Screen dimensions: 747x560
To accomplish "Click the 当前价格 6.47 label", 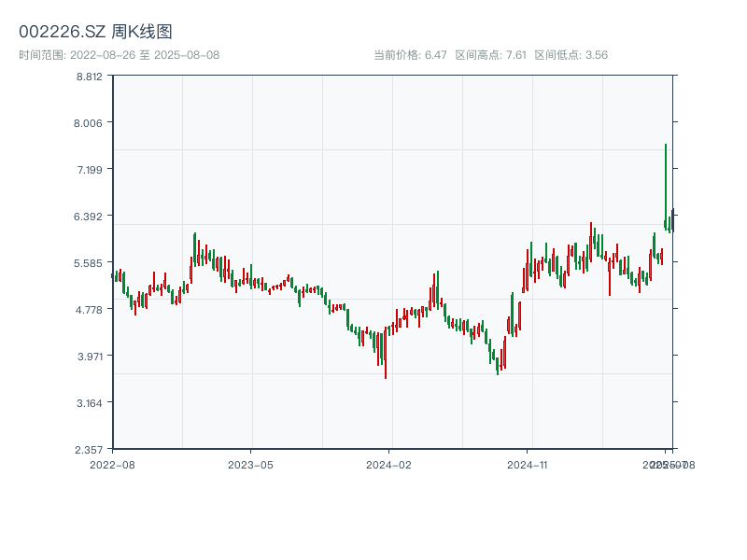I will (x=410, y=55).
